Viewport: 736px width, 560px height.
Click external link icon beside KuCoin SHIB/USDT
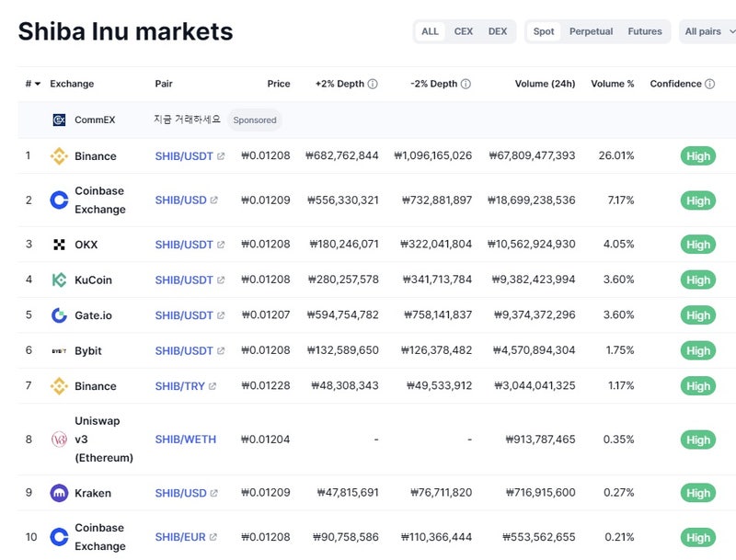221,280
